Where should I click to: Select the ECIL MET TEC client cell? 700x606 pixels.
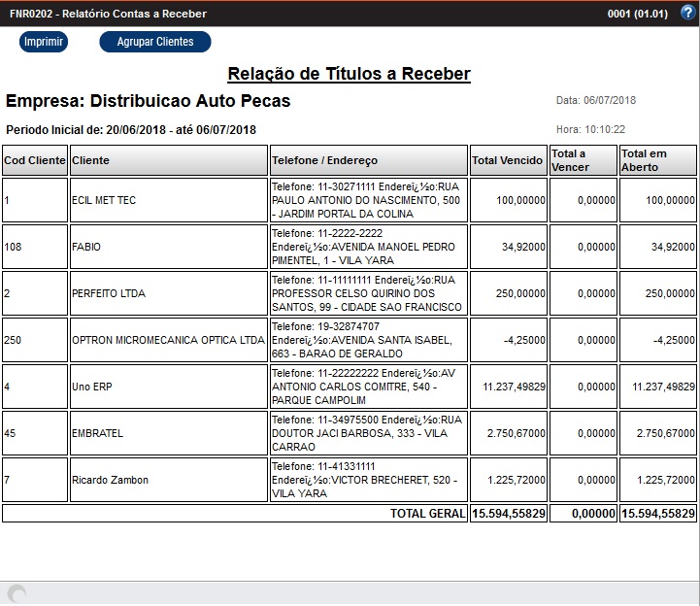168,200
